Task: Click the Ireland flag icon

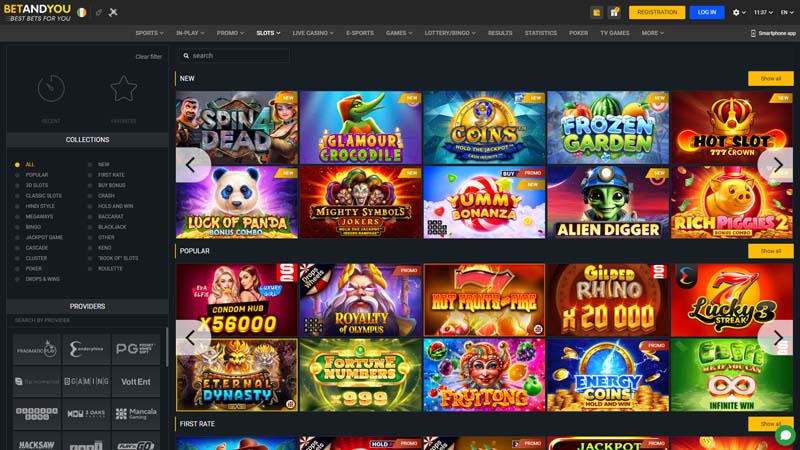Action: point(82,12)
